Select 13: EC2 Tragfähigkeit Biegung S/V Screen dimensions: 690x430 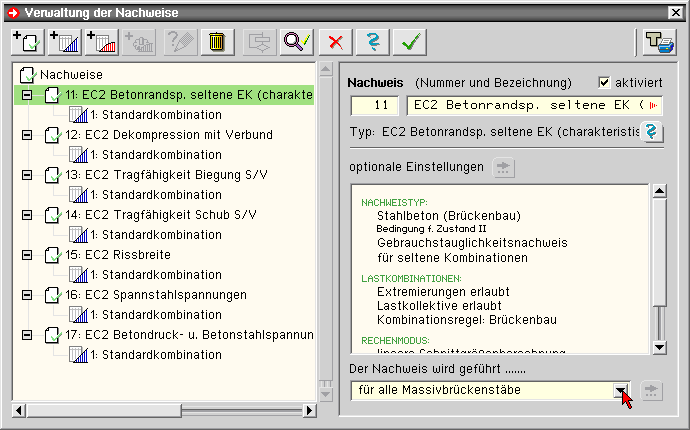151,175
